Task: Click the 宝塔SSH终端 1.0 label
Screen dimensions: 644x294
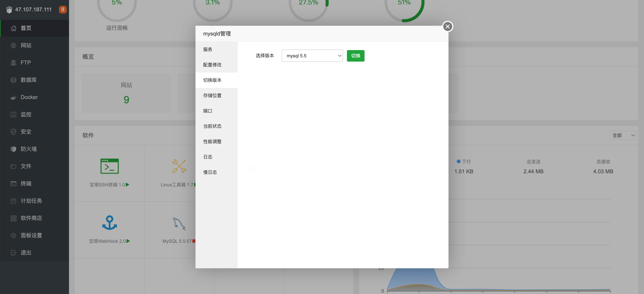Action: pos(107,185)
